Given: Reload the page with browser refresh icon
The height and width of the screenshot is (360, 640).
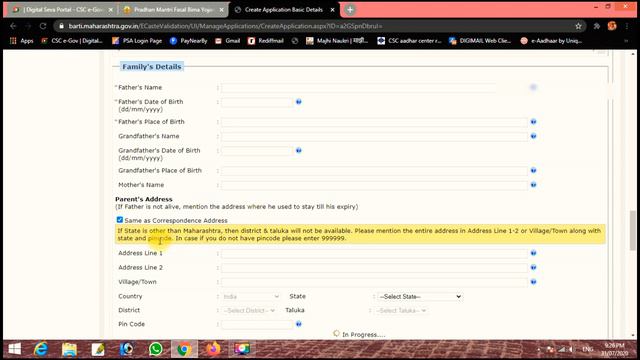Looking at the screenshot, I should tap(43, 26).
